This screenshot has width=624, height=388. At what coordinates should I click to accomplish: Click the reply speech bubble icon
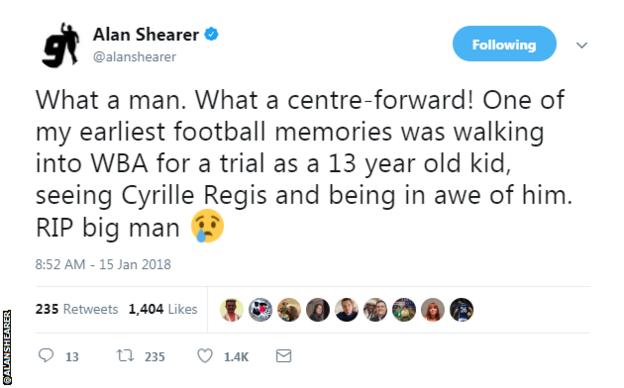click(x=46, y=355)
